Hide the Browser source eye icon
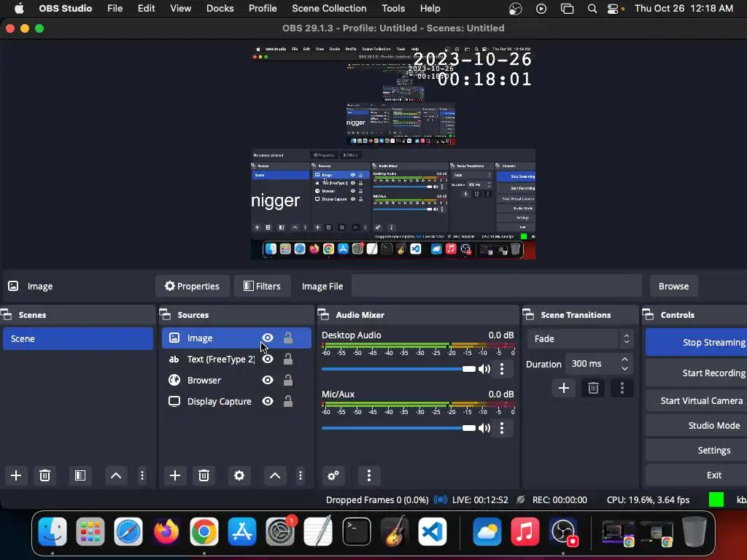Image resolution: width=747 pixels, height=560 pixels. pos(268,380)
